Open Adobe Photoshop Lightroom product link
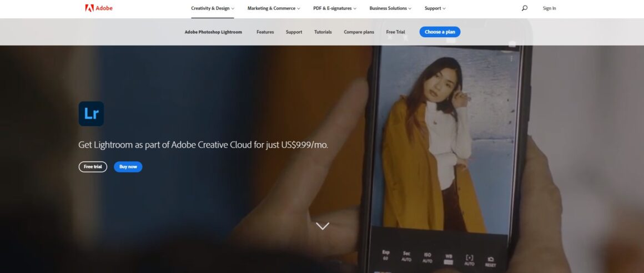Screen dimensions: 644x273 coord(213,32)
